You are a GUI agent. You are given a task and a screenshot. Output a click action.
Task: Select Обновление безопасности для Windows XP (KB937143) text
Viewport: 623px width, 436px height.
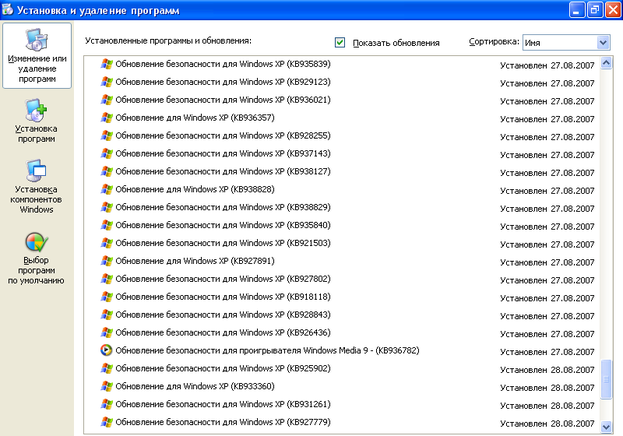click(223, 153)
